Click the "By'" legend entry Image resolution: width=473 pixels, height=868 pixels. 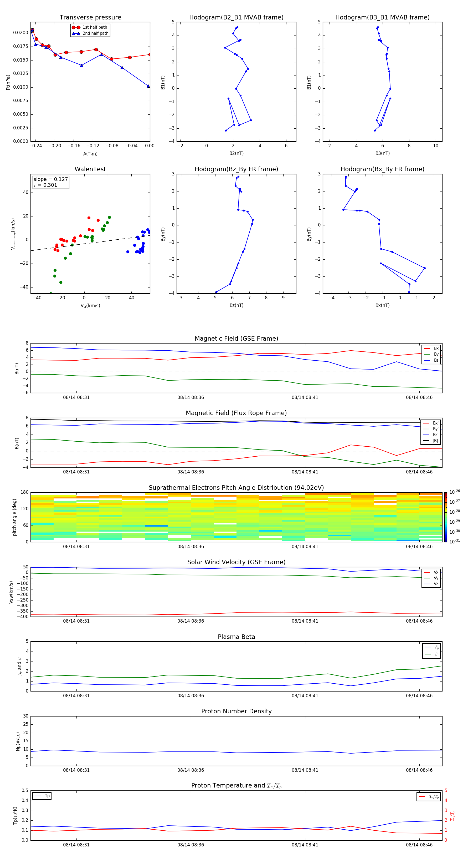(x=431, y=429)
